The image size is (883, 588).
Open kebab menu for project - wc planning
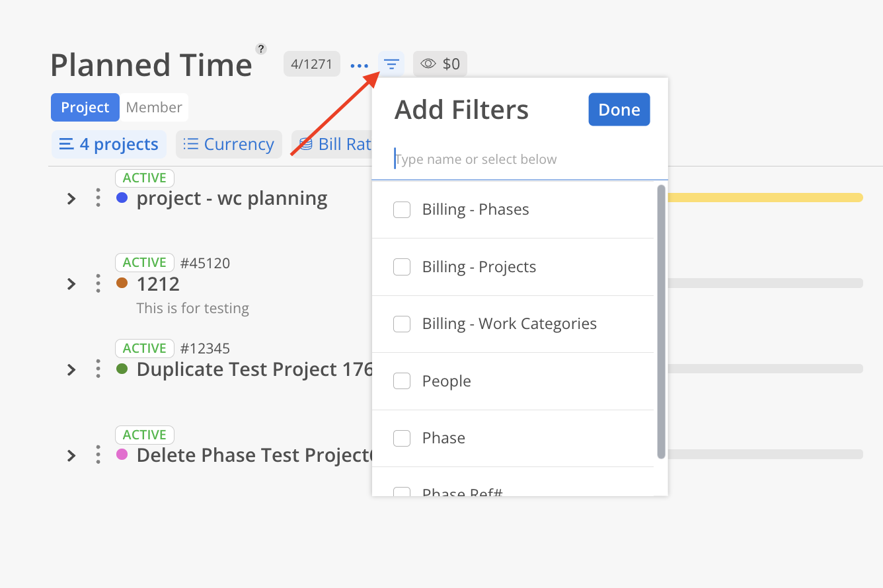pos(98,198)
